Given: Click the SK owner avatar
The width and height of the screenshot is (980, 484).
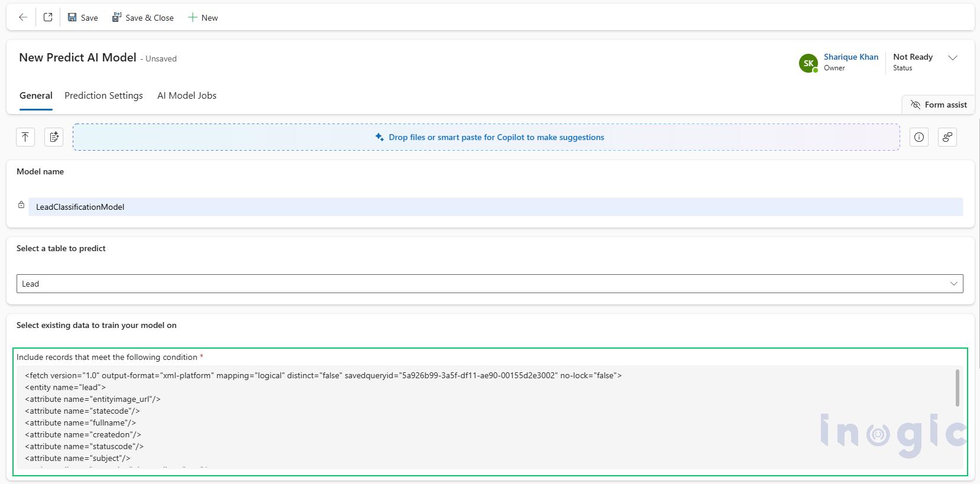Looking at the screenshot, I should click(808, 63).
